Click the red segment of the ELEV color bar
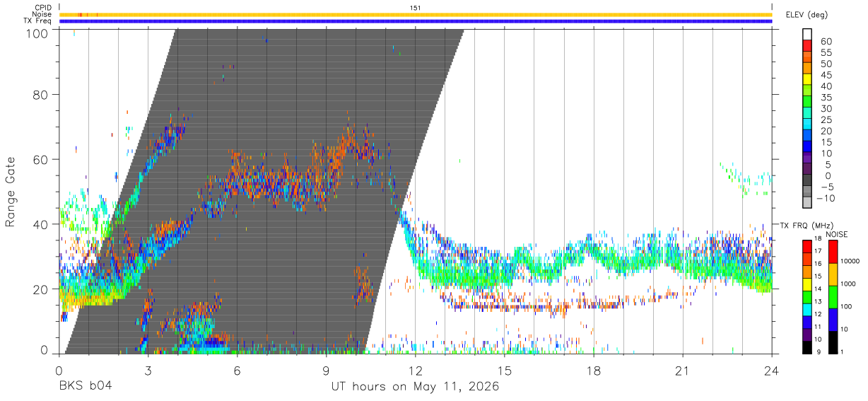Viewport: 868px width, 401px height. 807,47
